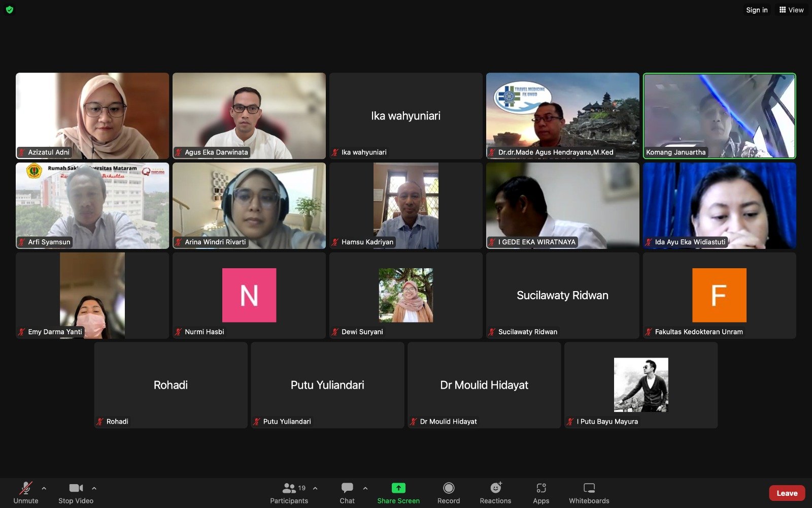Click the Share Screen icon
This screenshot has width=812, height=508.
point(398,489)
